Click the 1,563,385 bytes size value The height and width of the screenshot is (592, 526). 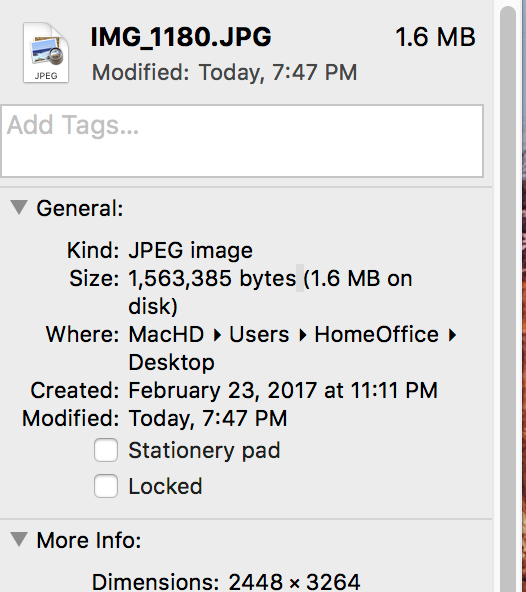(x=212, y=279)
